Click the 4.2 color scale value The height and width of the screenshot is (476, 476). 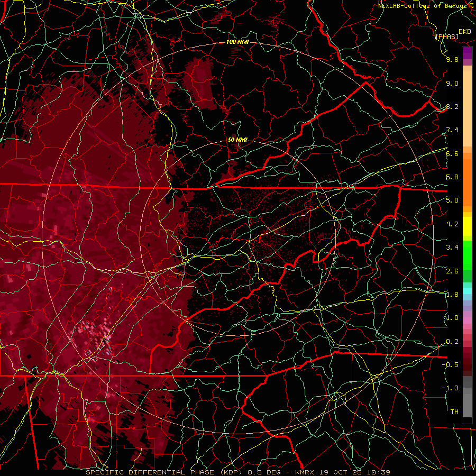point(452,224)
